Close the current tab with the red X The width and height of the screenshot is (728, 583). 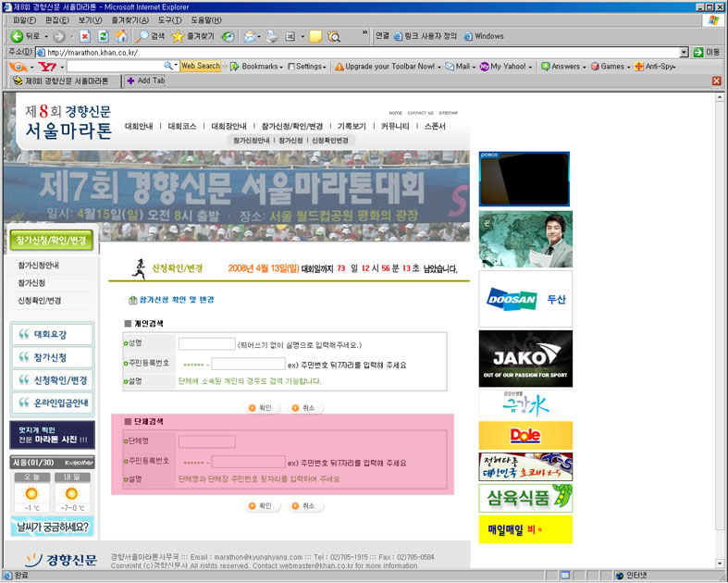point(716,81)
